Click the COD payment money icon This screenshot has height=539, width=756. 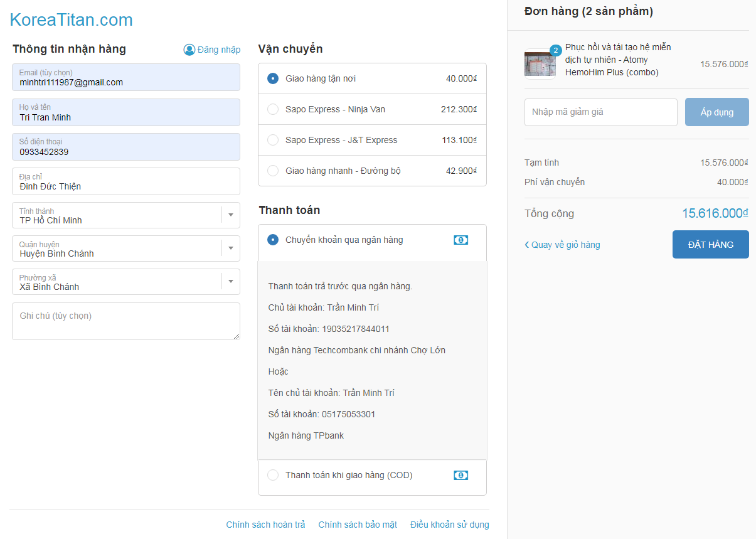pos(461,475)
